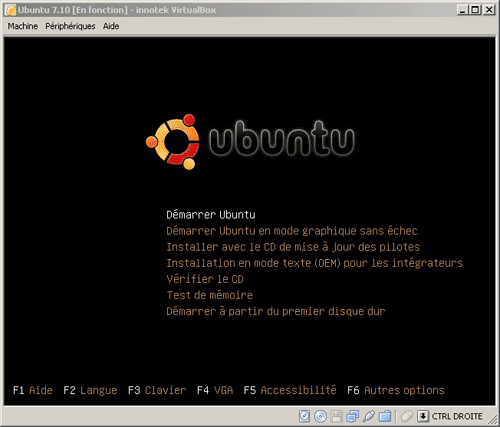Screen dimensions: 500x427
Task: Click F1 Aide option
Action: [33, 390]
